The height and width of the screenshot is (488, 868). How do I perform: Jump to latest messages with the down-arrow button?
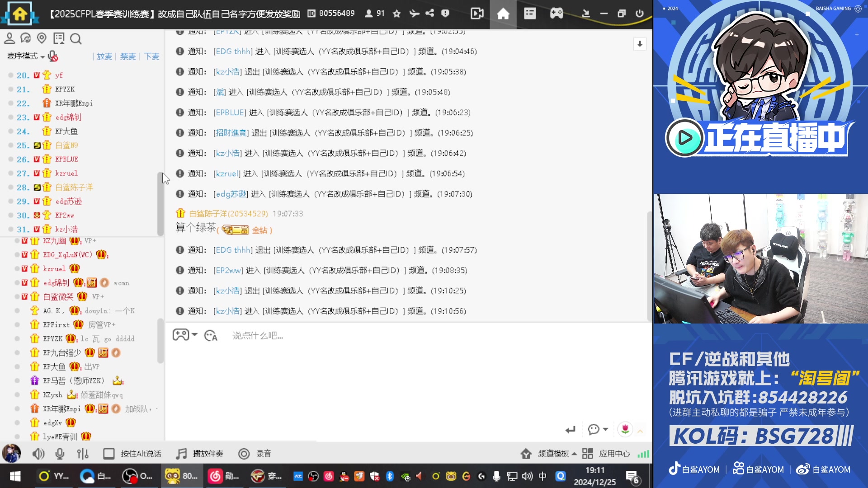[640, 44]
